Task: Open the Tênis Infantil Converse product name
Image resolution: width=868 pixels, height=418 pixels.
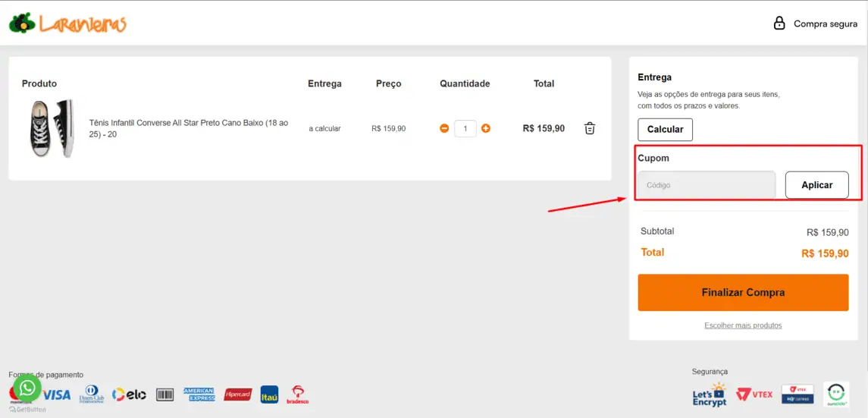Action: pyautogui.click(x=189, y=128)
